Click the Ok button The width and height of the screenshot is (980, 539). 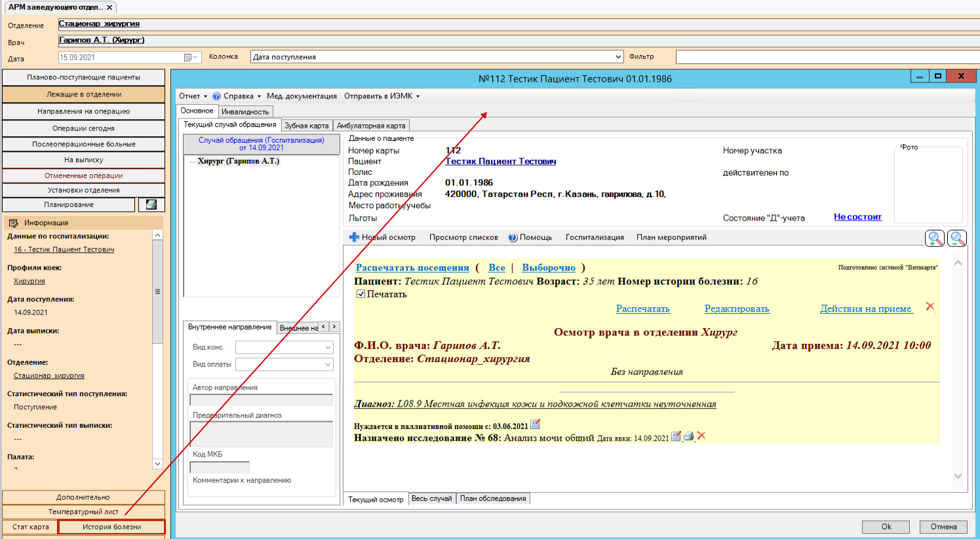886,527
